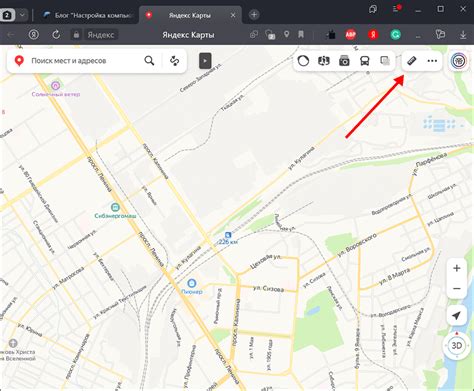Click the 'Сибэнергомаш' stop marker
Image resolution: width=474 pixels, height=391 pixels.
coord(115,207)
